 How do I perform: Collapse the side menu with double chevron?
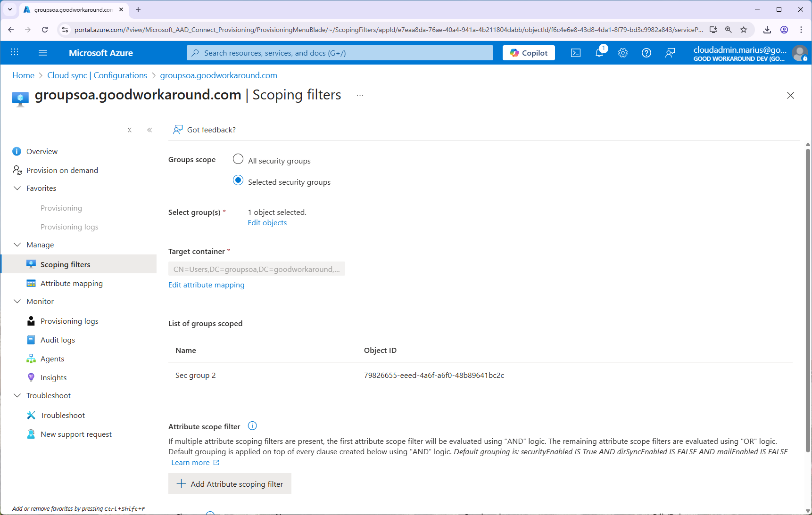tap(149, 130)
